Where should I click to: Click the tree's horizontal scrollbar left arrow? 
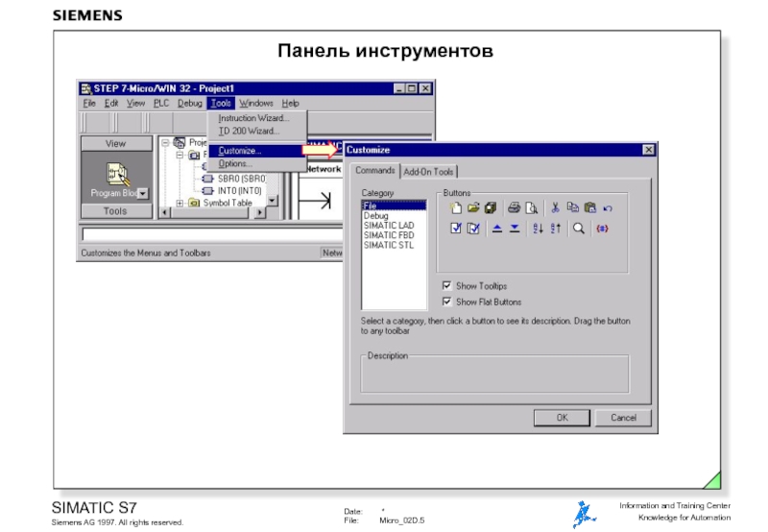[x=164, y=212]
